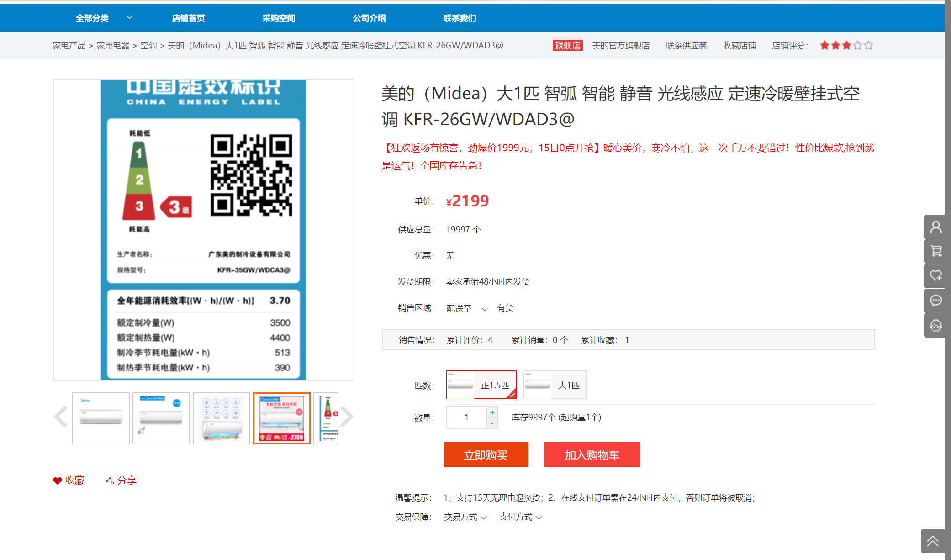Select second thumbnail with blue badge

pyautogui.click(x=161, y=418)
